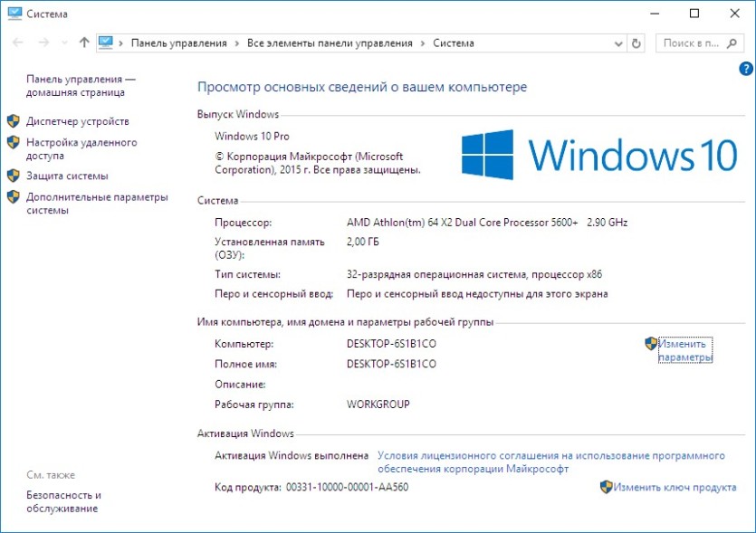Click the 'Система' breadcrumb segment

pos(454,43)
